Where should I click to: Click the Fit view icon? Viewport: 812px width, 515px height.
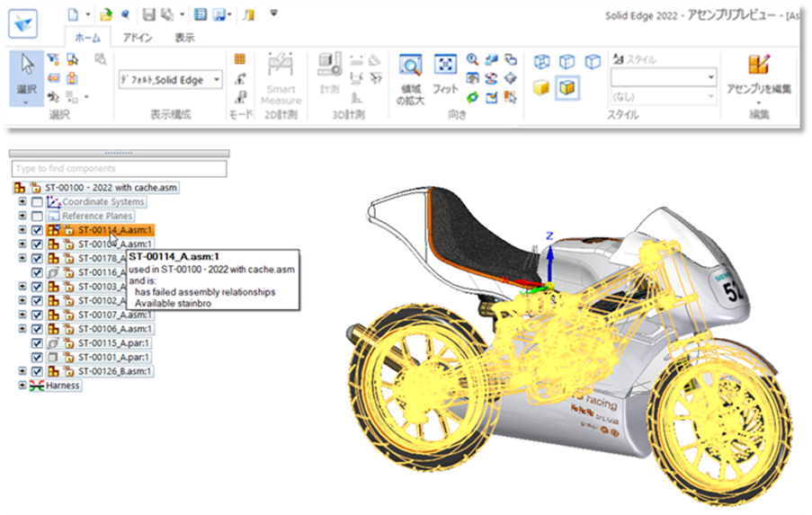(x=445, y=66)
